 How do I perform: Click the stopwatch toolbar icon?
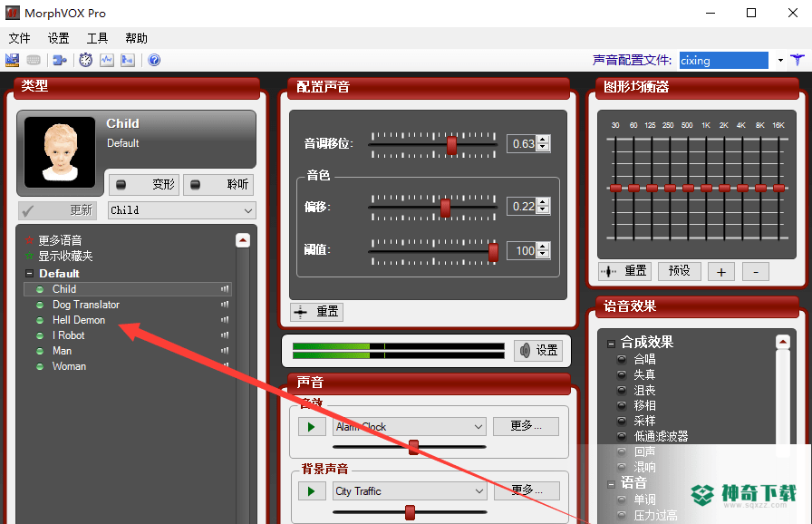tap(85, 60)
